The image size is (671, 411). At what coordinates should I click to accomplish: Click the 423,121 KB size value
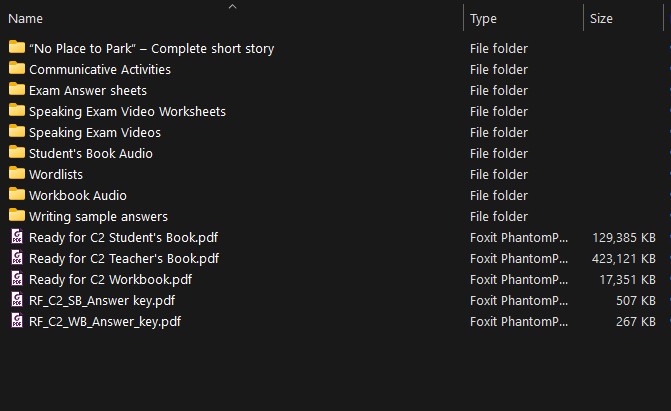coord(625,258)
